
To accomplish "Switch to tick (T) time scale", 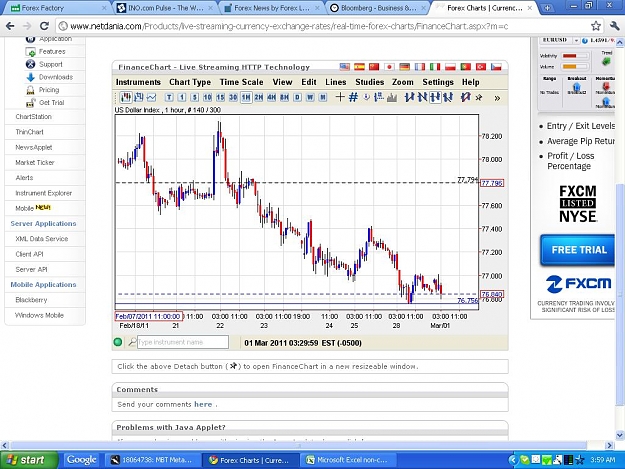I will 169,98.
